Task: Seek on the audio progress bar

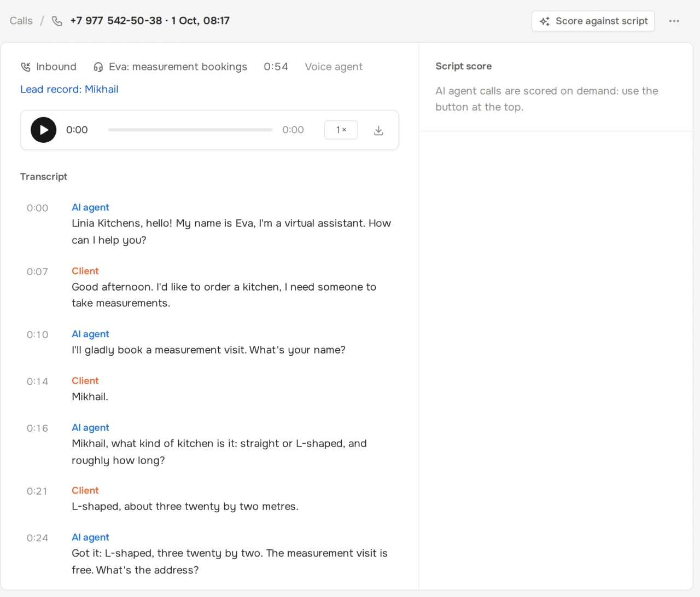Action: pos(190,130)
